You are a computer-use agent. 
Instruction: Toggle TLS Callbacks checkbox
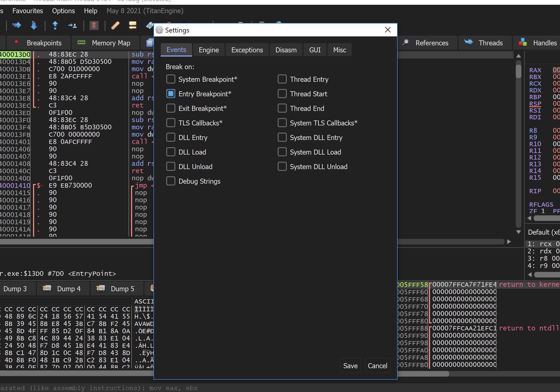pos(171,123)
